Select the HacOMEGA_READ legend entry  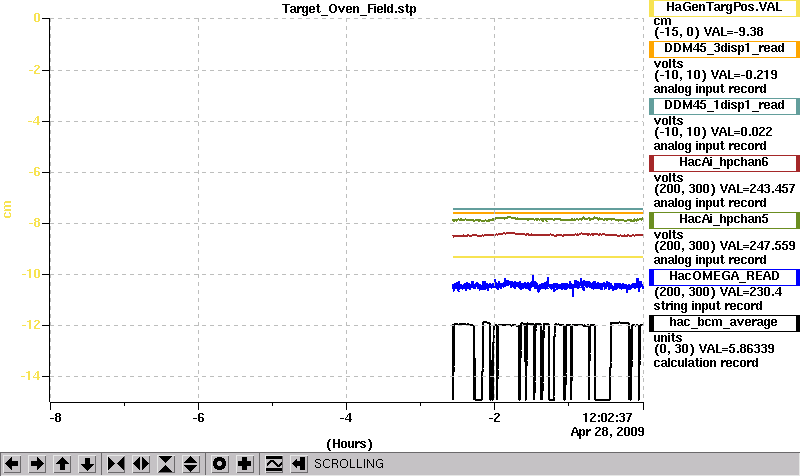724,277
